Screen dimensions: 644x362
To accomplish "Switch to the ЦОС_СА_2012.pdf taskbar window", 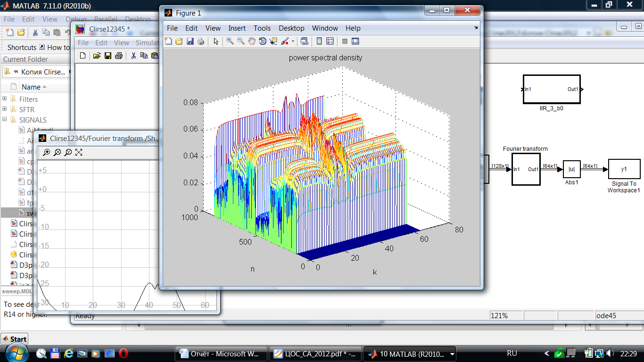I will coord(316,354).
